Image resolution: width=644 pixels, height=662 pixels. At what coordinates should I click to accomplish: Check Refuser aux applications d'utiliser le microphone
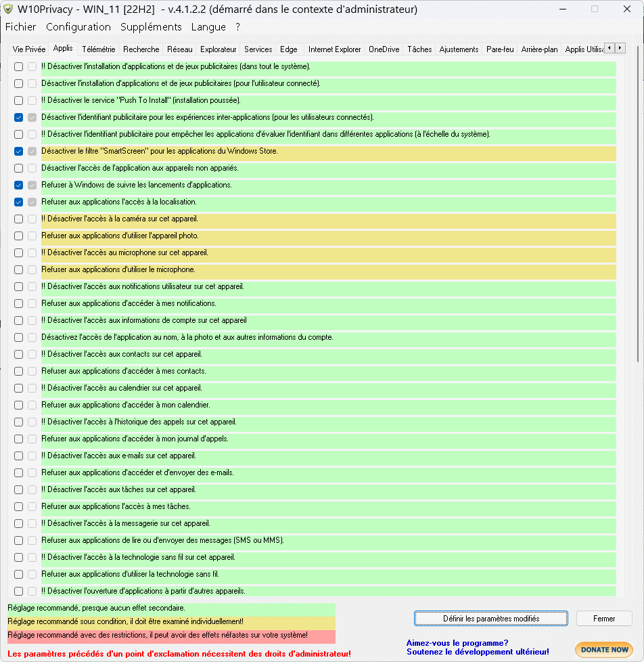click(x=18, y=269)
